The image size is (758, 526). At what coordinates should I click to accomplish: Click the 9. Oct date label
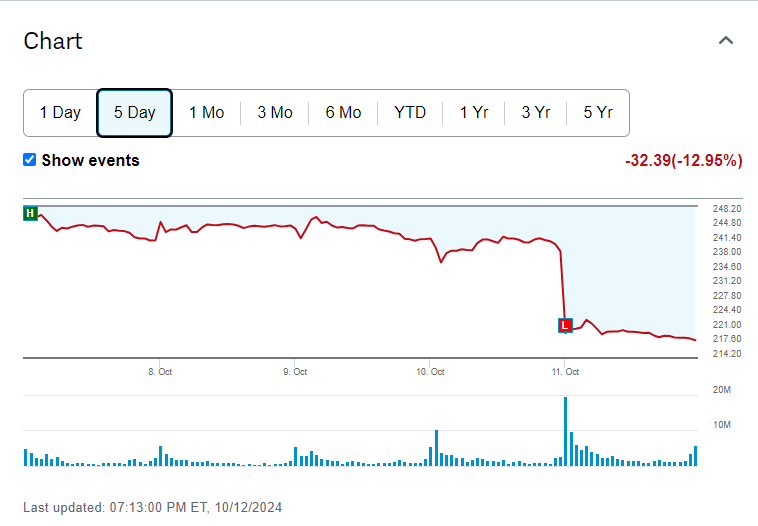(x=294, y=372)
